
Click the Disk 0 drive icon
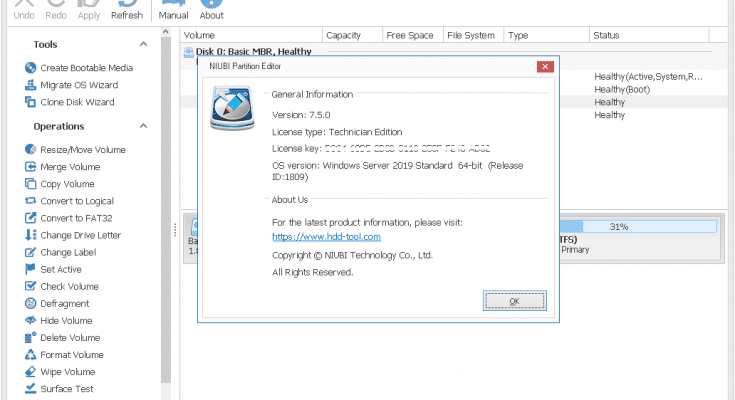[188, 52]
